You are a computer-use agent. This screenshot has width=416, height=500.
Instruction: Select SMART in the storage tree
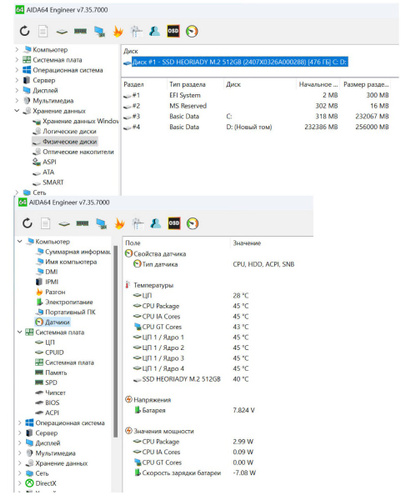tap(53, 182)
